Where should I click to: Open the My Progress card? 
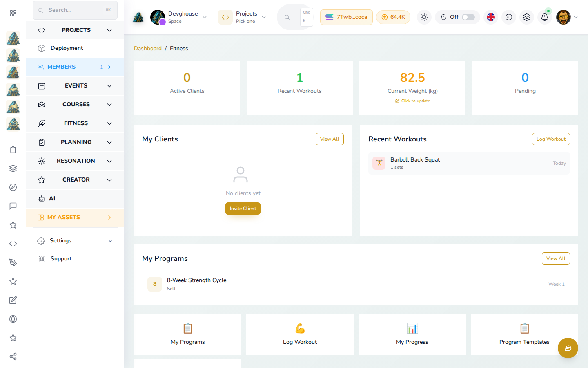point(412,334)
